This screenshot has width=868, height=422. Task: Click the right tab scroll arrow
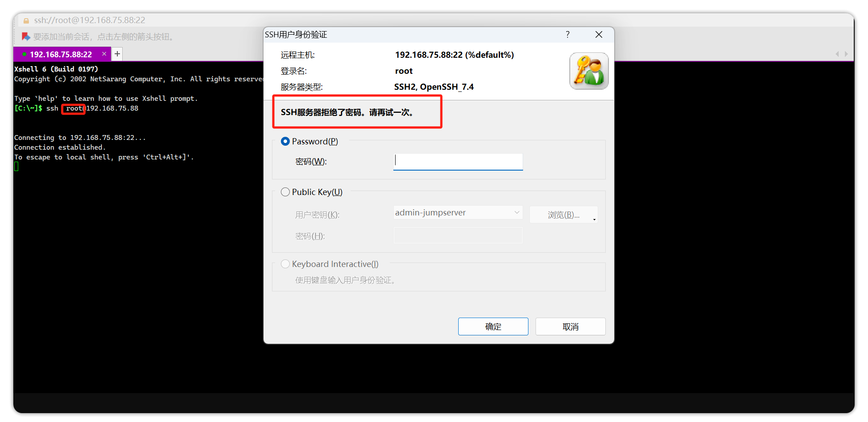(846, 54)
